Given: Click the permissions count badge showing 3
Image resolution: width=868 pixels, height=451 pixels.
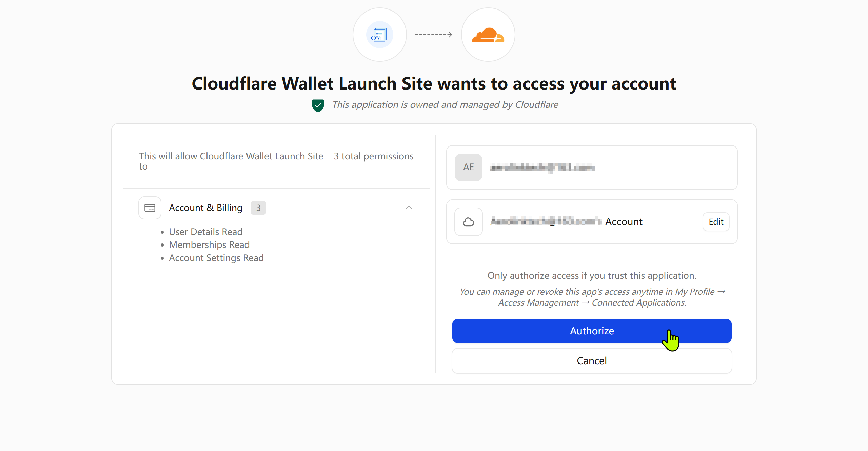Looking at the screenshot, I should 258,208.
